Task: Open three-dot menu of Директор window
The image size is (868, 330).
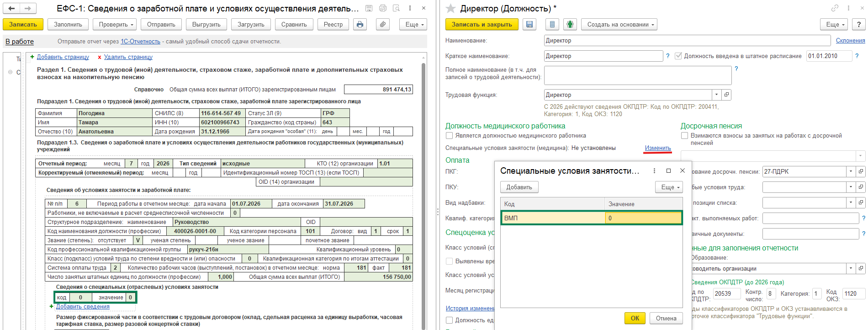Action: 848,8
